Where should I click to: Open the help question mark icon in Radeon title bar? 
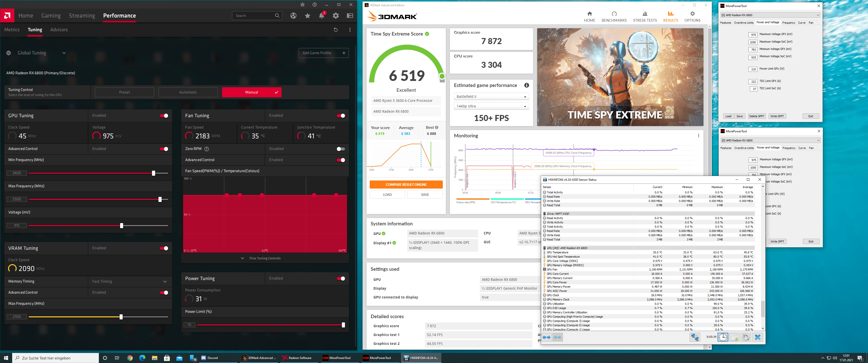tap(315, 5)
